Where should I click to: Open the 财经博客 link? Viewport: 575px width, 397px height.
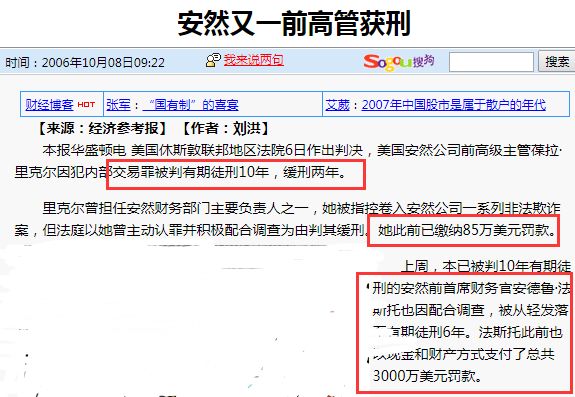pos(50,105)
